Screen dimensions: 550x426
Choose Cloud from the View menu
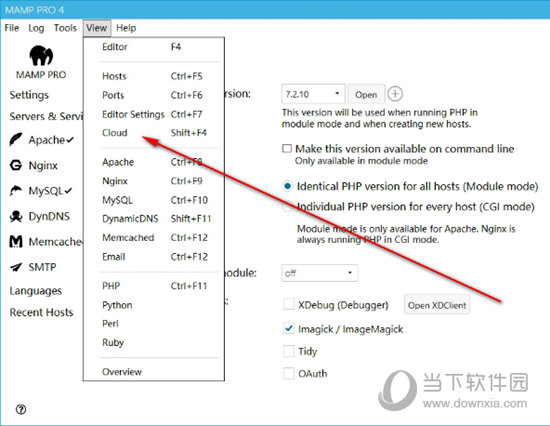coord(154,133)
